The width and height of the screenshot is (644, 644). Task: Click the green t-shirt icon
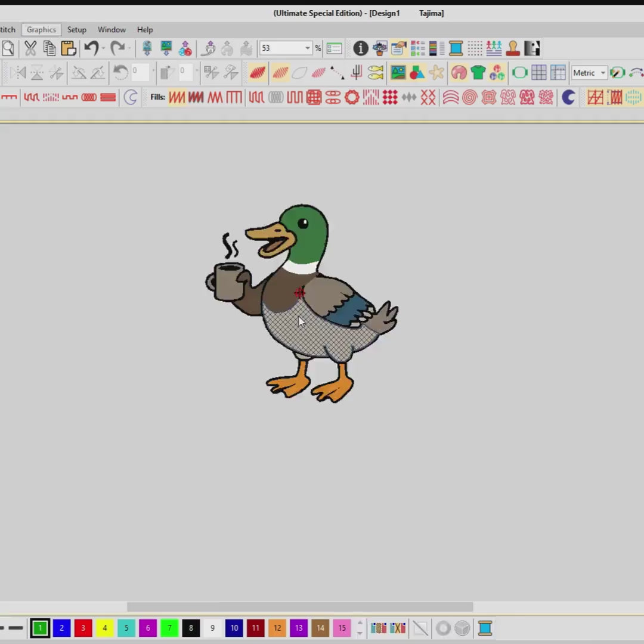coord(478,73)
